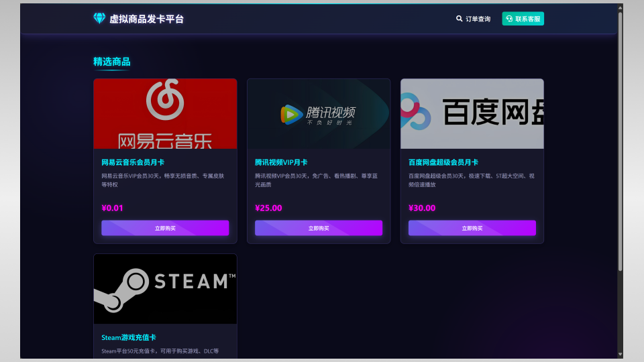Open the 腾讯视频VIP月卡 title
644x362 pixels.
pos(281,162)
